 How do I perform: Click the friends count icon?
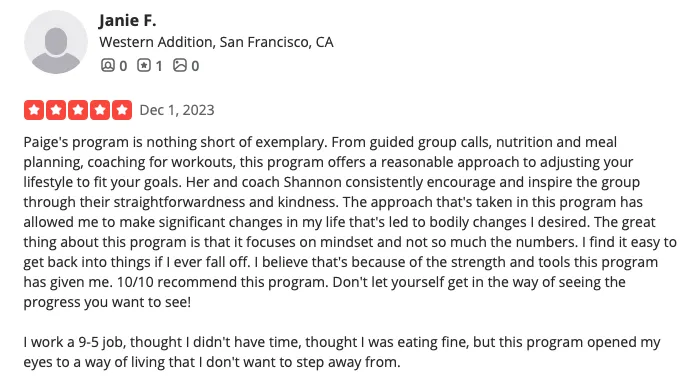107,65
